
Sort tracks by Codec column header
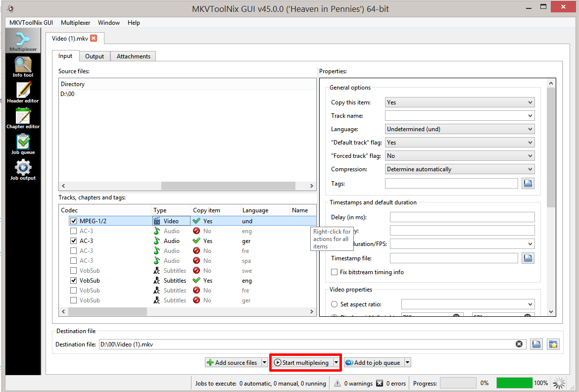pyautogui.click(x=105, y=210)
